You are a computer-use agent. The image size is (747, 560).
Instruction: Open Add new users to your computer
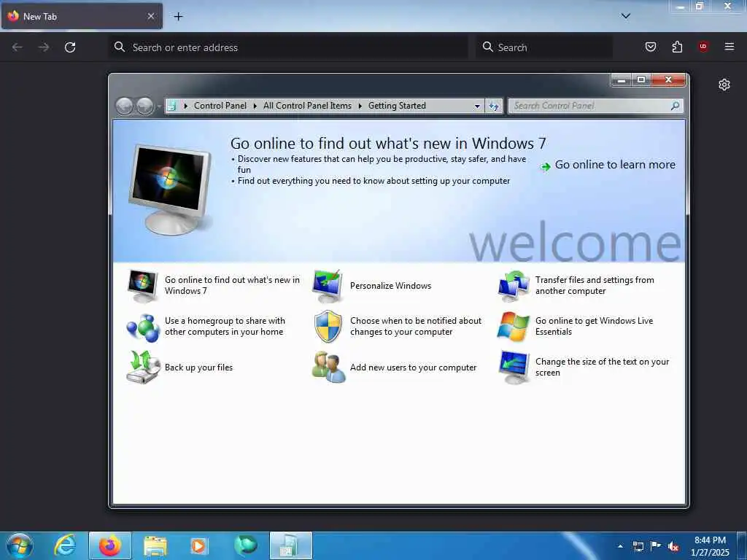point(413,367)
